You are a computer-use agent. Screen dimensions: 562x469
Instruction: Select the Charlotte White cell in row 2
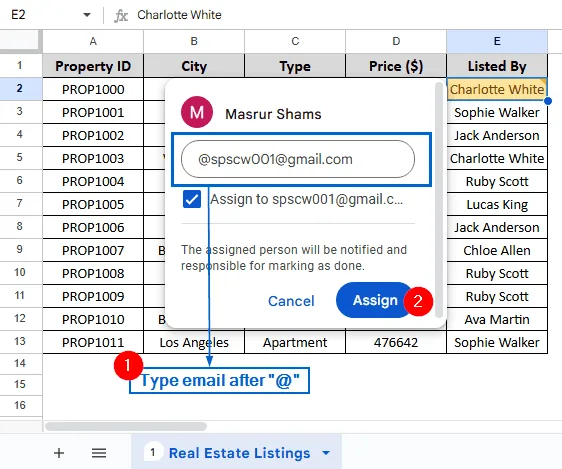click(x=497, y=89)
